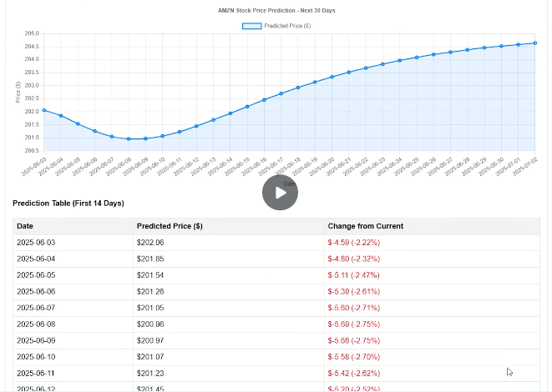The image size is (552, 392).
Task: Click the Price ($) y-axis title
Action: (18, 92)
